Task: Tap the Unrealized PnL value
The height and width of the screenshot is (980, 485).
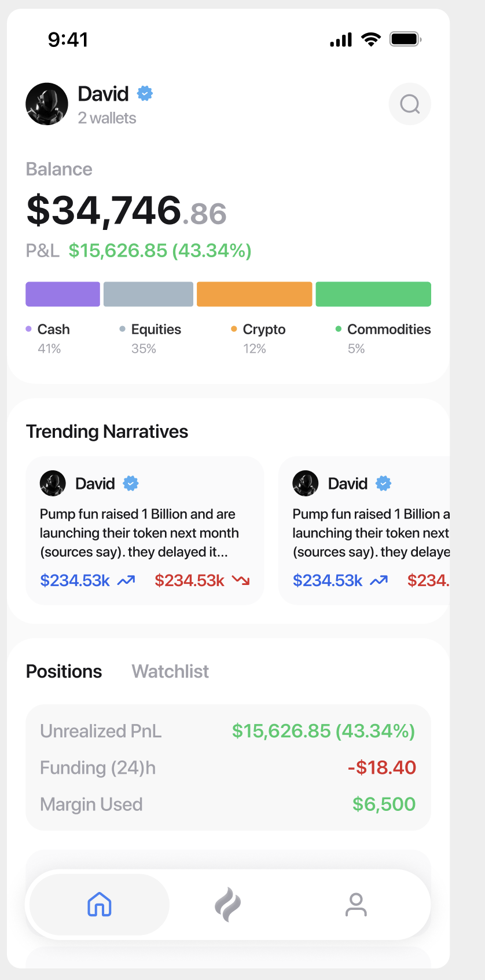Action: [324, 731]
